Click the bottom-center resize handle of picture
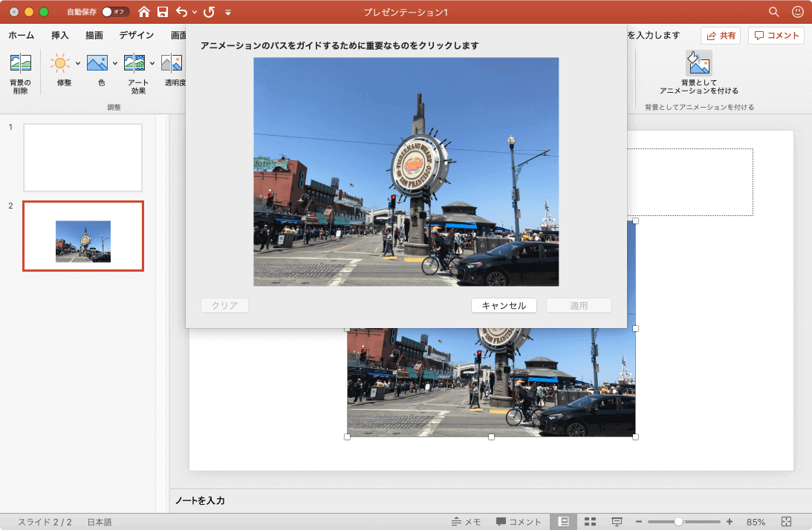The image size is (812, 530). tap(492, 436)
